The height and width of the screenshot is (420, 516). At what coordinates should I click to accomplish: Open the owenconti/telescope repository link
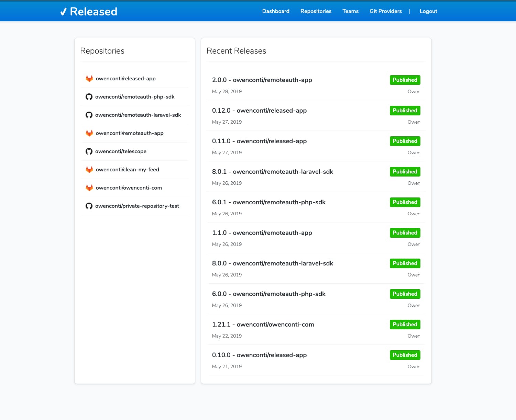click(x=121, y=151)
